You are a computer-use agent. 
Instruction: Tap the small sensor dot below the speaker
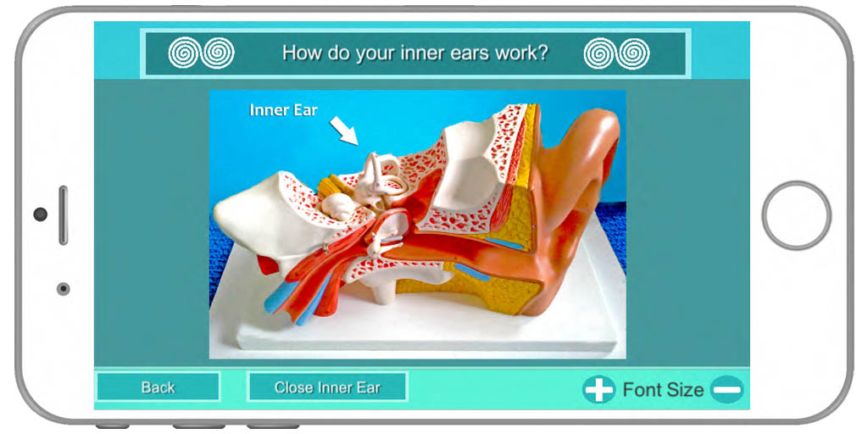coord(63,289)
